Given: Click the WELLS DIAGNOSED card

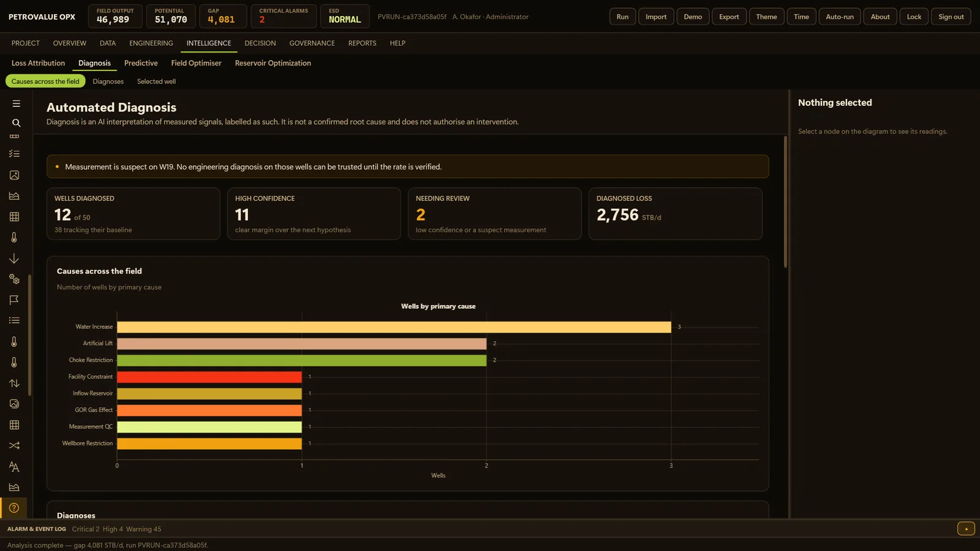Looking at the screenshot, I should coord(134,214).
